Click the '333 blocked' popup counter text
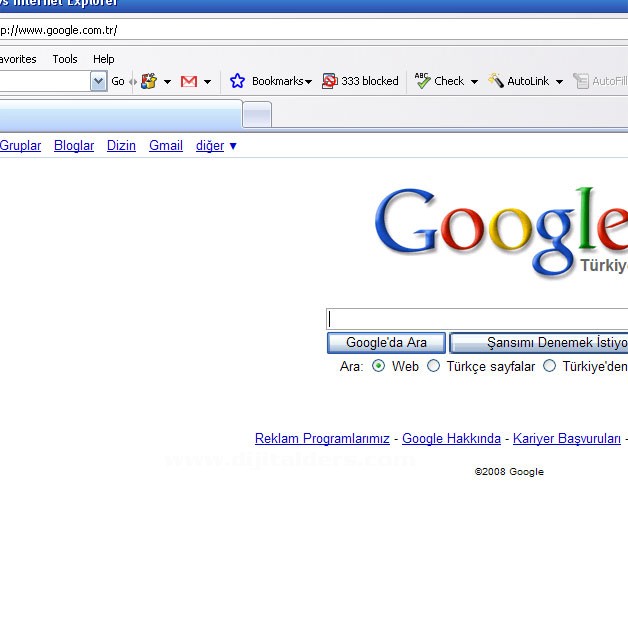Image resolution: width=628 pixels, height=622 pixels. [x=370, y=81]
